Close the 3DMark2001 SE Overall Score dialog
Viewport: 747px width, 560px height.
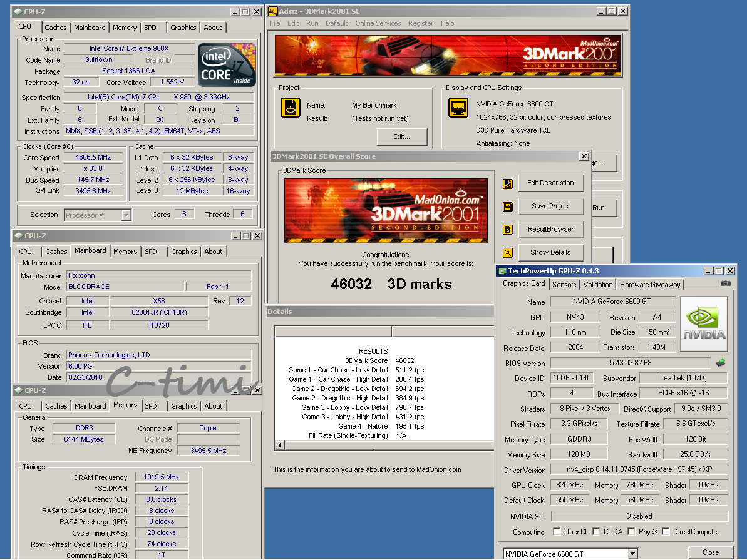584,156
